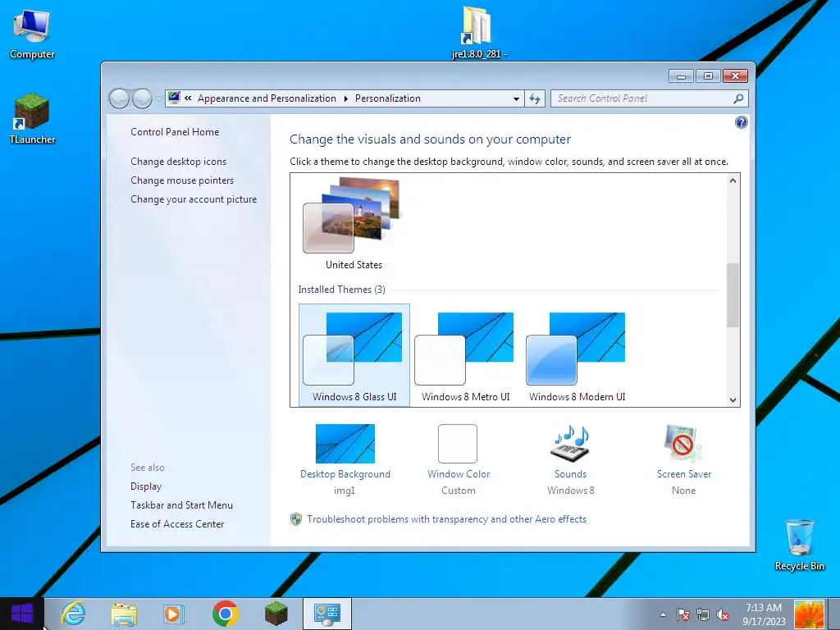This screenshot has width=840, height=630.
Task: Open the Display link under See also
Action: (146, 486)
